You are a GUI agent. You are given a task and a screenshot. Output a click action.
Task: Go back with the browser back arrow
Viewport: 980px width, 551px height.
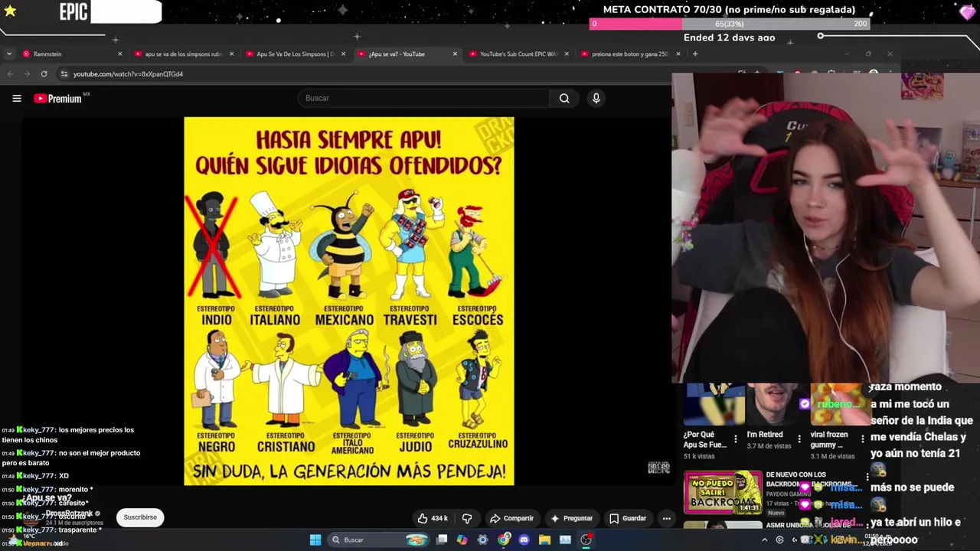(10, 74)
